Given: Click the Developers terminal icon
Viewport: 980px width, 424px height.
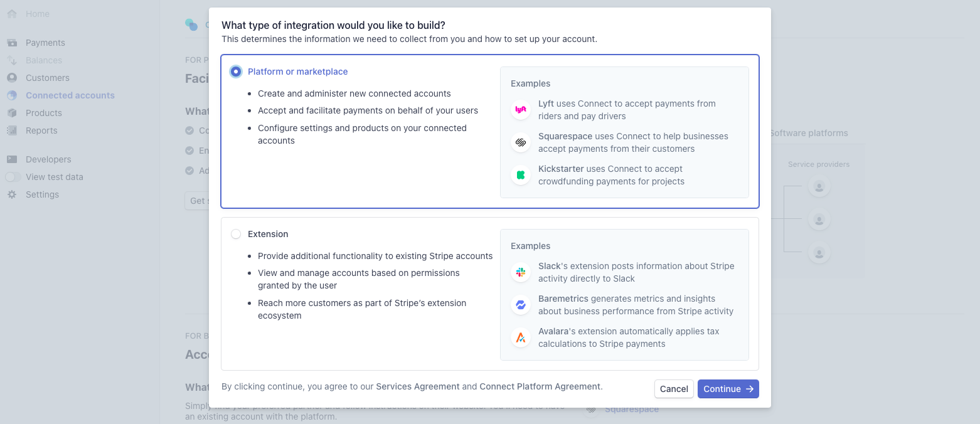Looking at the screenshot, I should [12, 159].
